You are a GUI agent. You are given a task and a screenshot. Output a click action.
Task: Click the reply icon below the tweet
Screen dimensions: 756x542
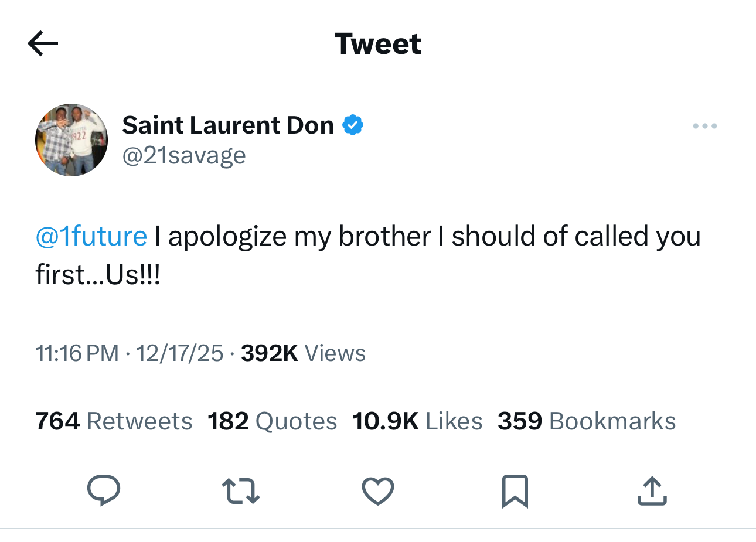(x=104, y=491)
